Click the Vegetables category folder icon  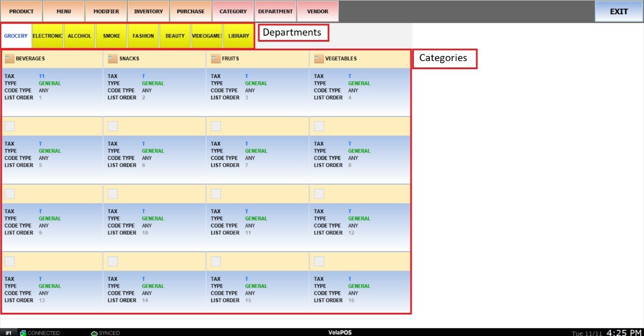[x=319, y=59]
